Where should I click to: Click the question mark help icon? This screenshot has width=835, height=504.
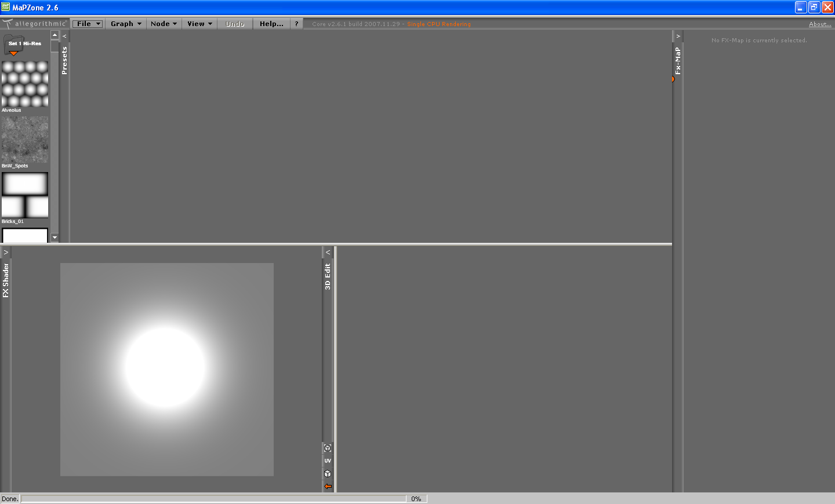coord(296,24)
